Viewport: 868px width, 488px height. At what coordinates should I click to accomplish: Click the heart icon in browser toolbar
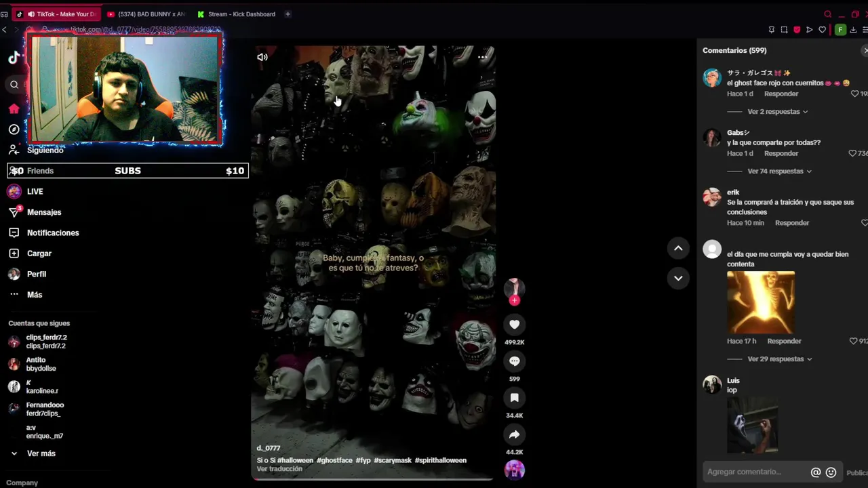click(822, 30)
